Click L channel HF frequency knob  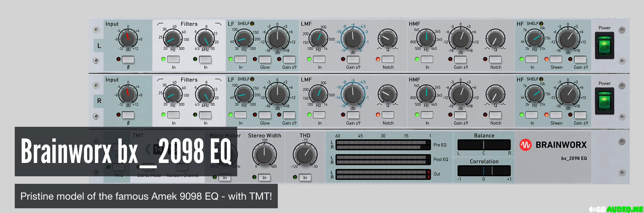pyautogui.click(x=534, y=38)
